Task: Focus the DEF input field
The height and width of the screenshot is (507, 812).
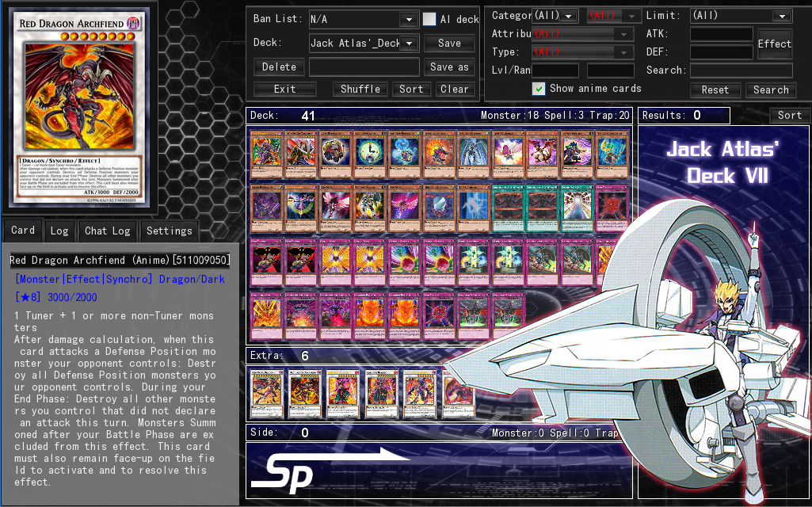Action: click(722, 52)
